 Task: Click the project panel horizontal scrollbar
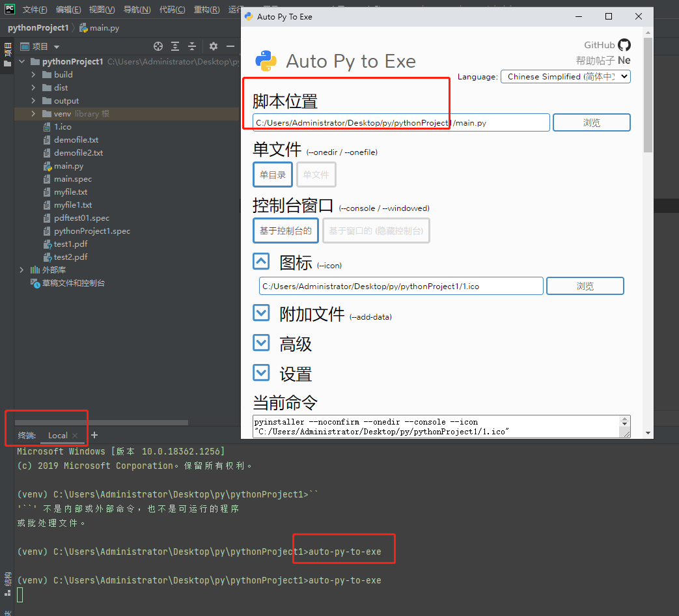coord(102,423)
